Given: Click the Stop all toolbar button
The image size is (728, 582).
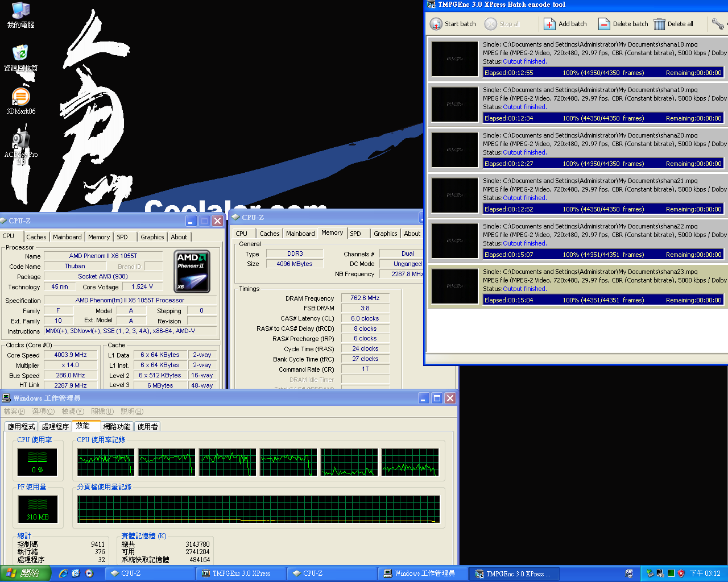Looking at the screenshot, I should click(x=502, y=24).
